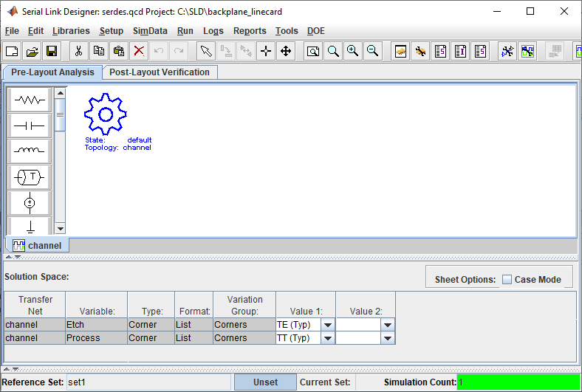Switch to Post-Layout Verification tab
582x392 pixels.
point(160,72)
